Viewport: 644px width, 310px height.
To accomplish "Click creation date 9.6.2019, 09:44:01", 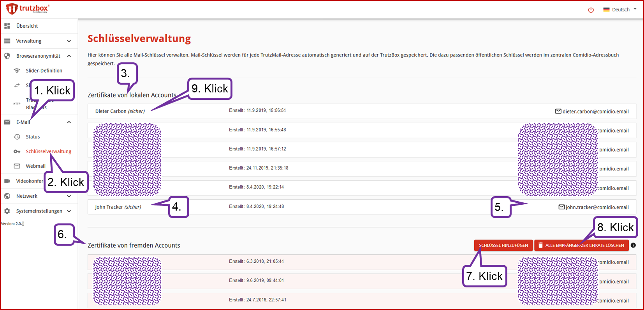I will click(x=265, y=280).
